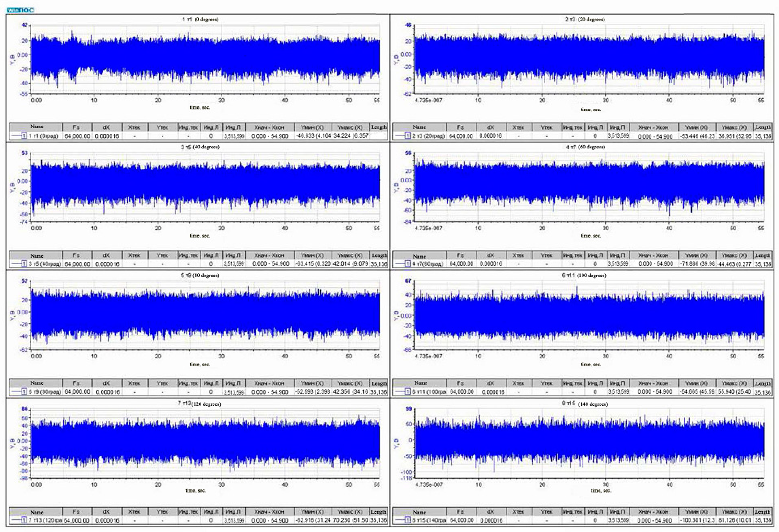Click dX column header under the 60 degrees plot

490,255
